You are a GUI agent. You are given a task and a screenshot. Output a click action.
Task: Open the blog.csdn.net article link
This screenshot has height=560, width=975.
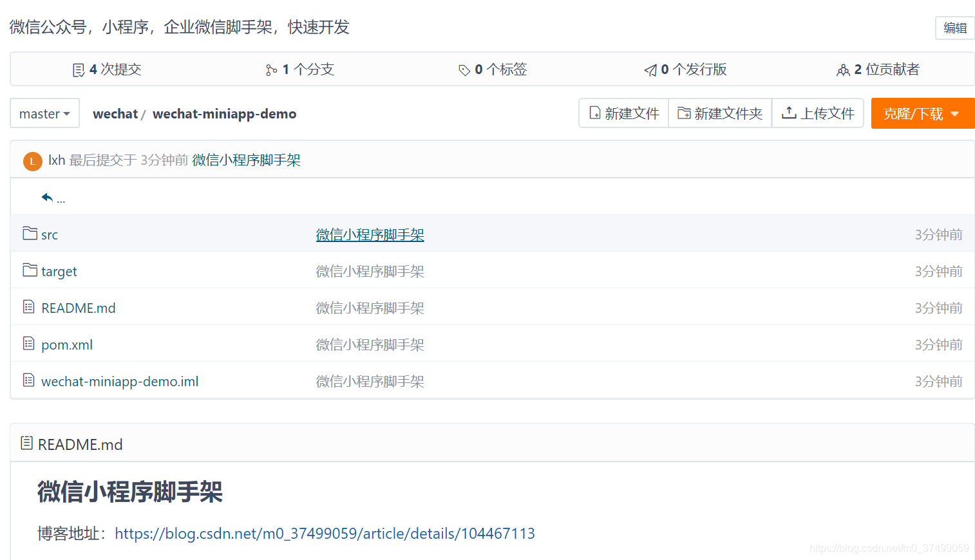(x=325, y=534)
